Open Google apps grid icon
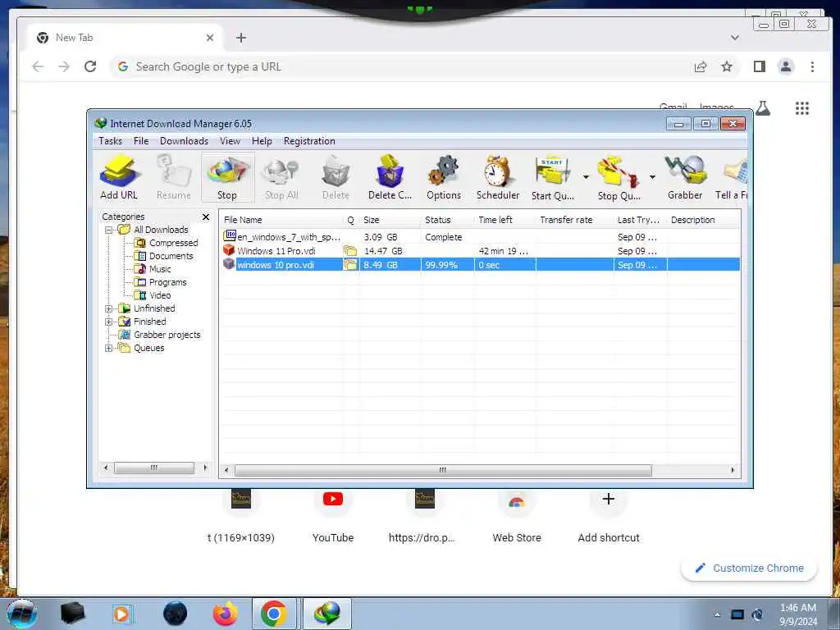The width and height of the screenshot is (840, 630). coord(802,108)
